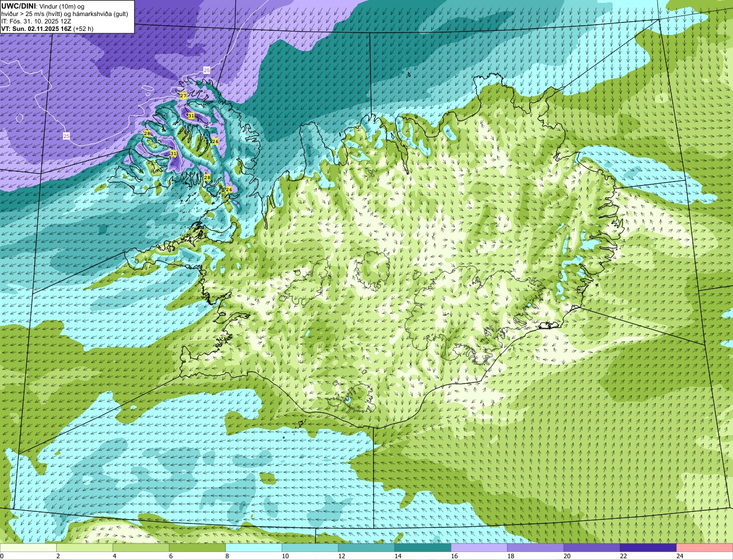Click the 22–24 m/s dark indigo legend swatch
733x560 pixels.
(648, 547)
